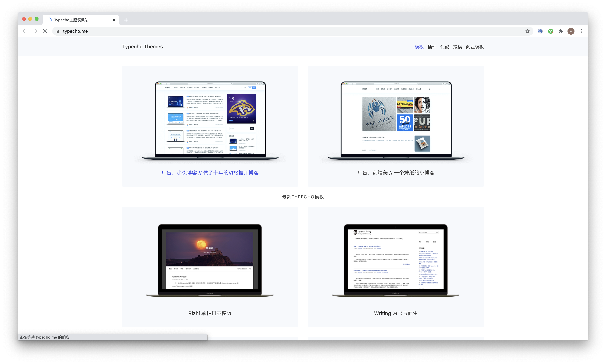Screen dimensions: 606x364
Task: Open the Rizhi theme laptop thumbnail
Action: pos(210,261)
